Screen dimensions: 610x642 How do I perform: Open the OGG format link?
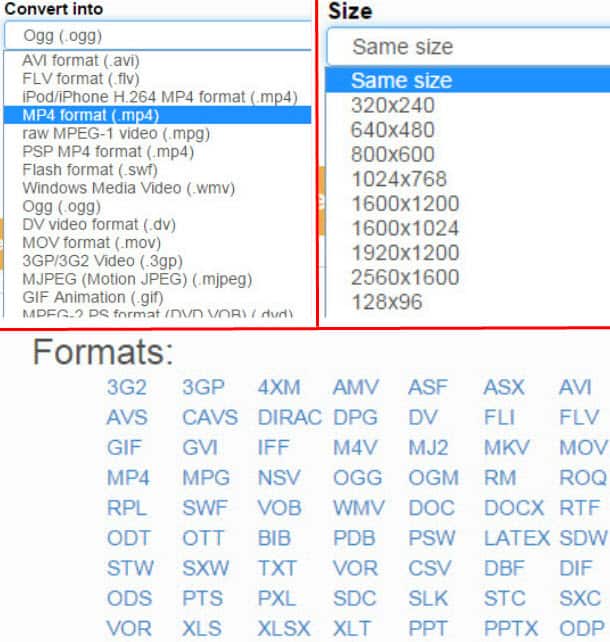click(x=357, y=478)
